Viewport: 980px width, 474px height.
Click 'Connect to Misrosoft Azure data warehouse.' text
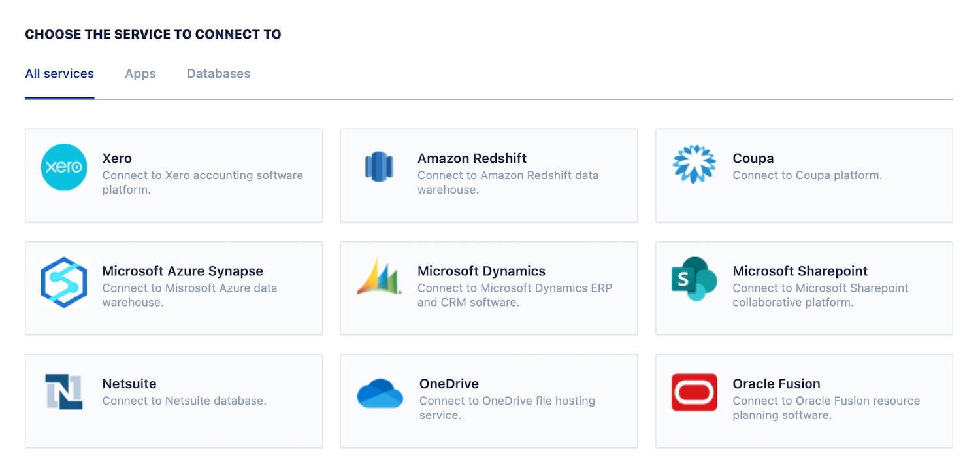tap(190, 295)
